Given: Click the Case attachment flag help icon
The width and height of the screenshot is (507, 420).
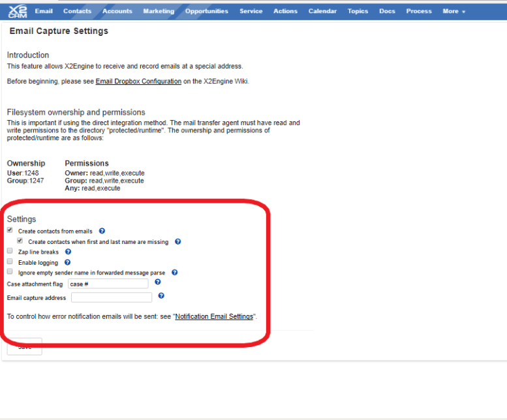Looking at the screenshot, I should [158, 282].
